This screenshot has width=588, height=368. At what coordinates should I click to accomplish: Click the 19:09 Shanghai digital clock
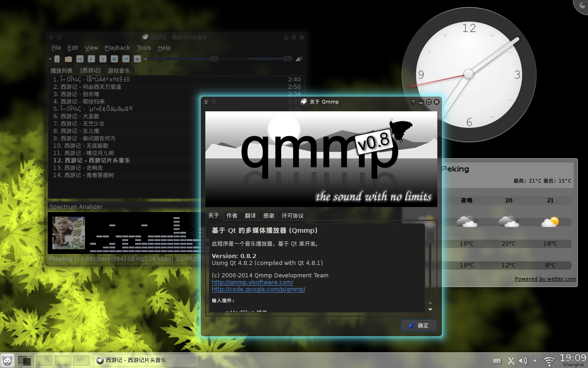(x=573, y=360)
